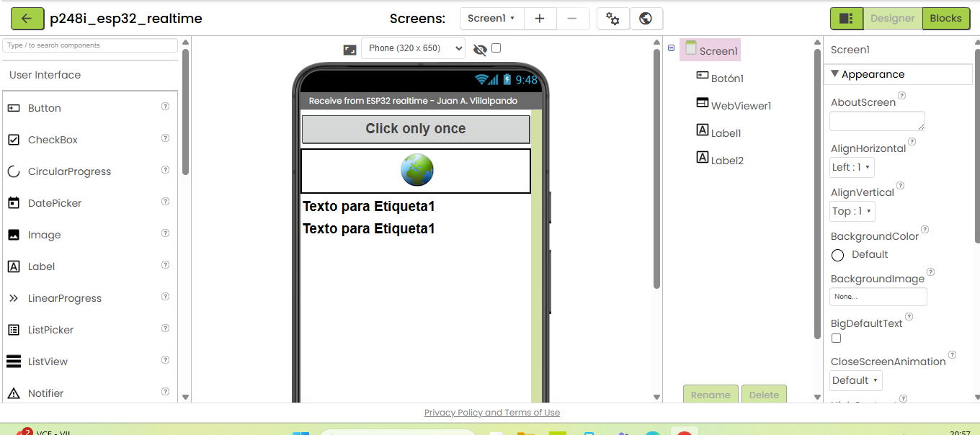Click the green back arrow button
The image size is (980, 435).
coord(27,19)
